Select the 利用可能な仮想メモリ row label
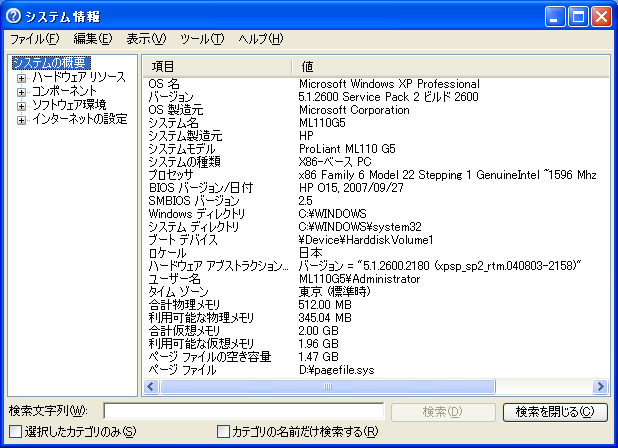This screenshot has height=448, width=618. pos(201,344)
